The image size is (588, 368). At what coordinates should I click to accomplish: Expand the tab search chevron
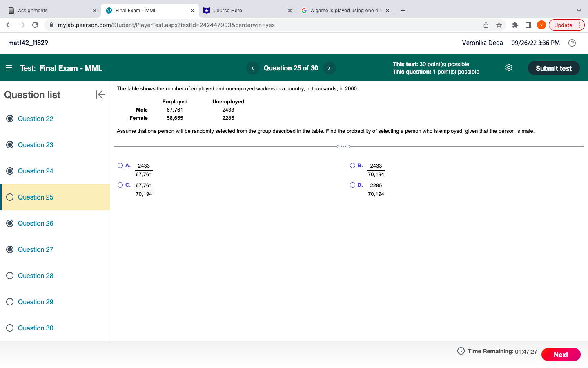[x=579, y=11]
